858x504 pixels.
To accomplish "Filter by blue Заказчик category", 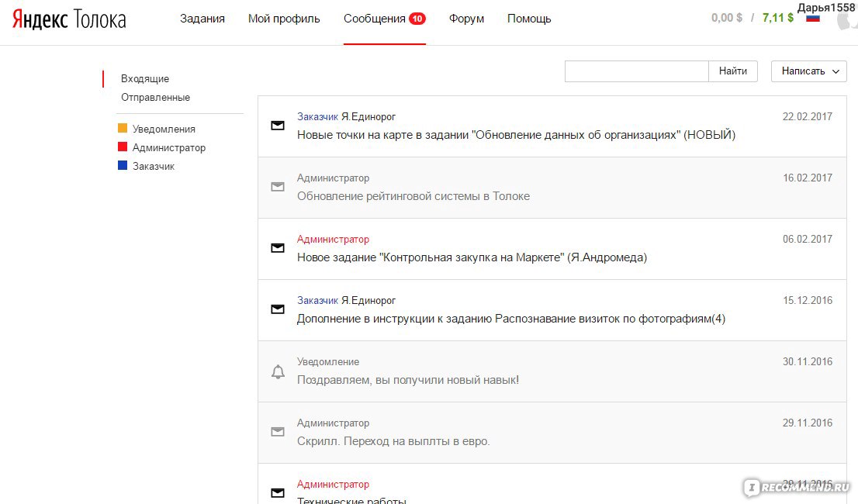I will pos(147,166).
